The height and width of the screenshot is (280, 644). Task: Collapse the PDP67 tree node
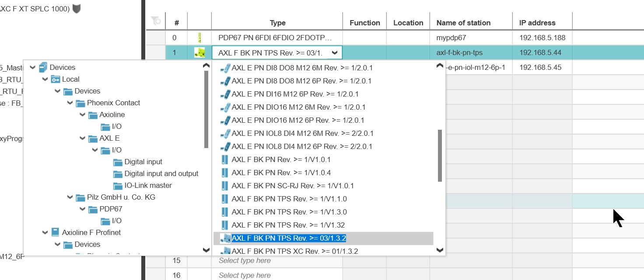(82, 209)
